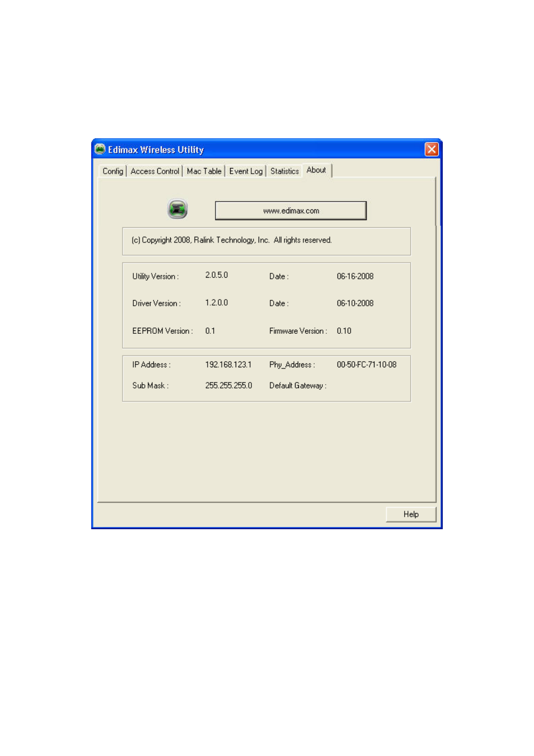This screenshot has height=756, width=534.
Task: Click the Driver Version value 1.2.0.0
Action: tap(217, 303)
